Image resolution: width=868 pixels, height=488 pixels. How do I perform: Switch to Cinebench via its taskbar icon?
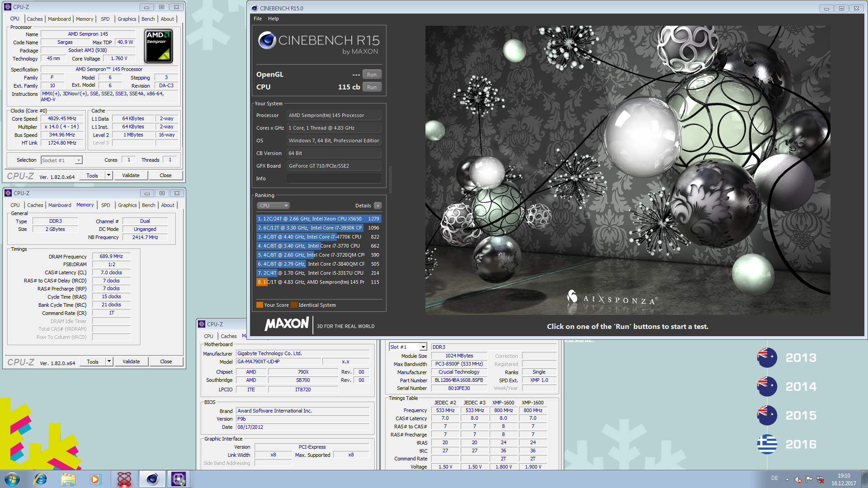coord(152,479)
